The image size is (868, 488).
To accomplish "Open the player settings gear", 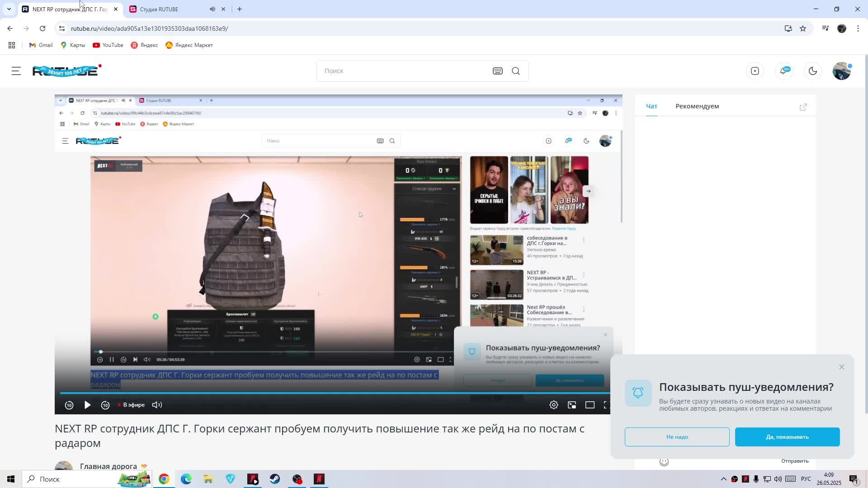I will (x=554, y=405).
